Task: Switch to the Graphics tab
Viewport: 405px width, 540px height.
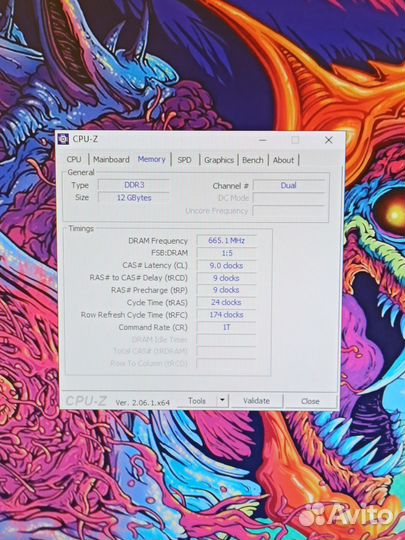Action: 219,160
